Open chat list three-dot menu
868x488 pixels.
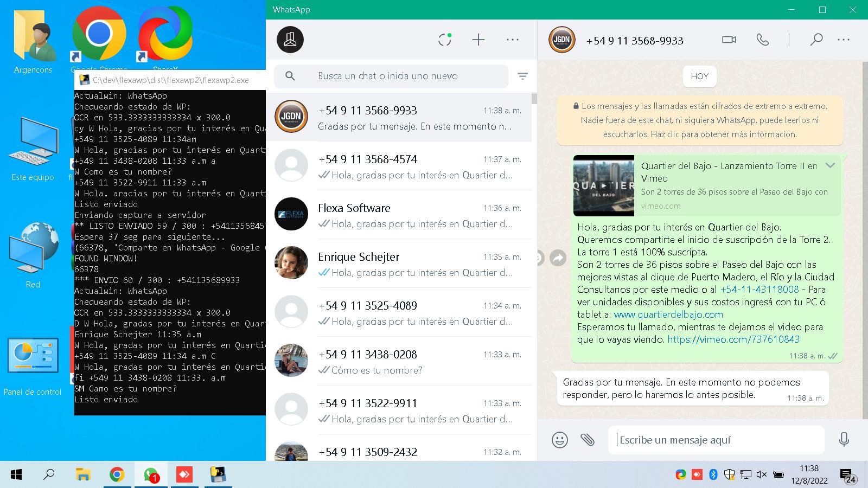pos(513,40)
